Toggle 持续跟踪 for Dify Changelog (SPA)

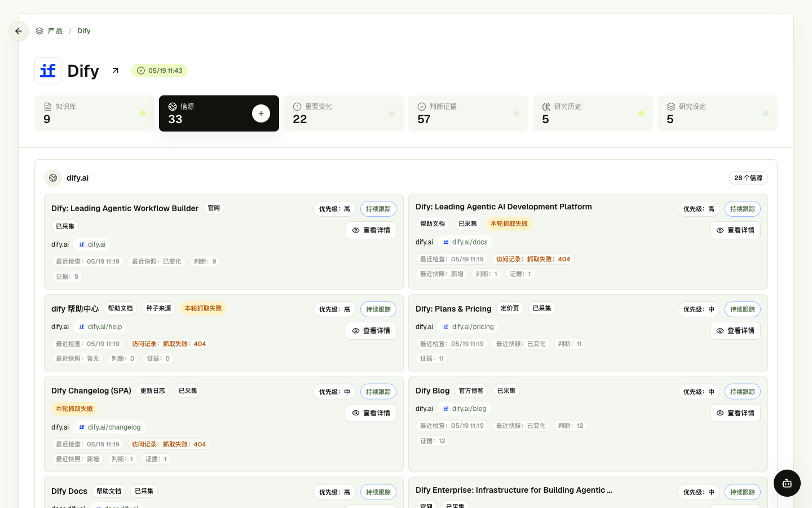pos(378,392)
